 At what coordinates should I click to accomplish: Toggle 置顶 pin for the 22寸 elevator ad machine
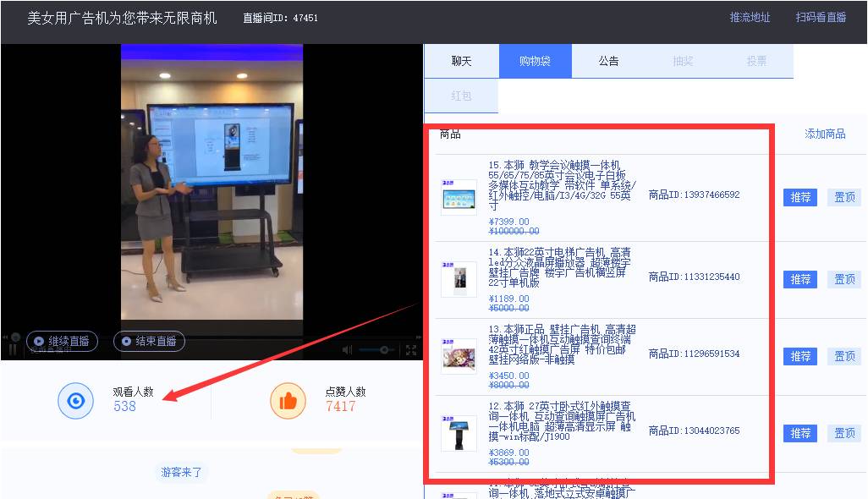843,278
